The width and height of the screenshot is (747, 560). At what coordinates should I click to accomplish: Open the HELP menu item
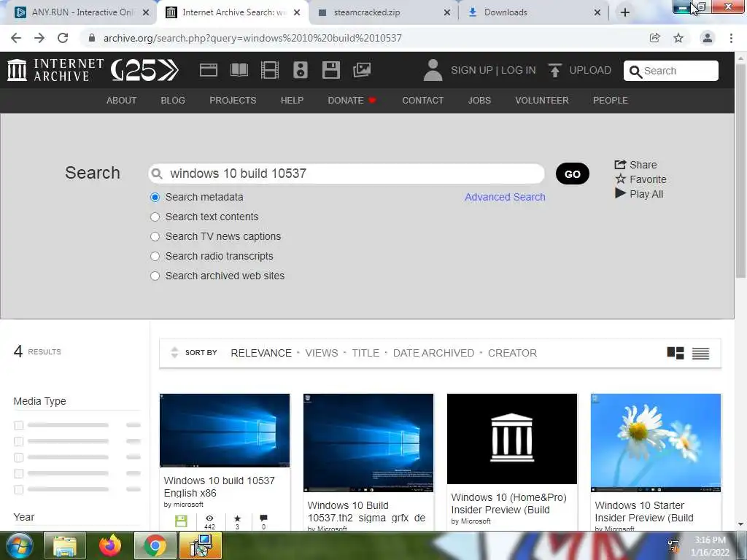click(292, 101)
